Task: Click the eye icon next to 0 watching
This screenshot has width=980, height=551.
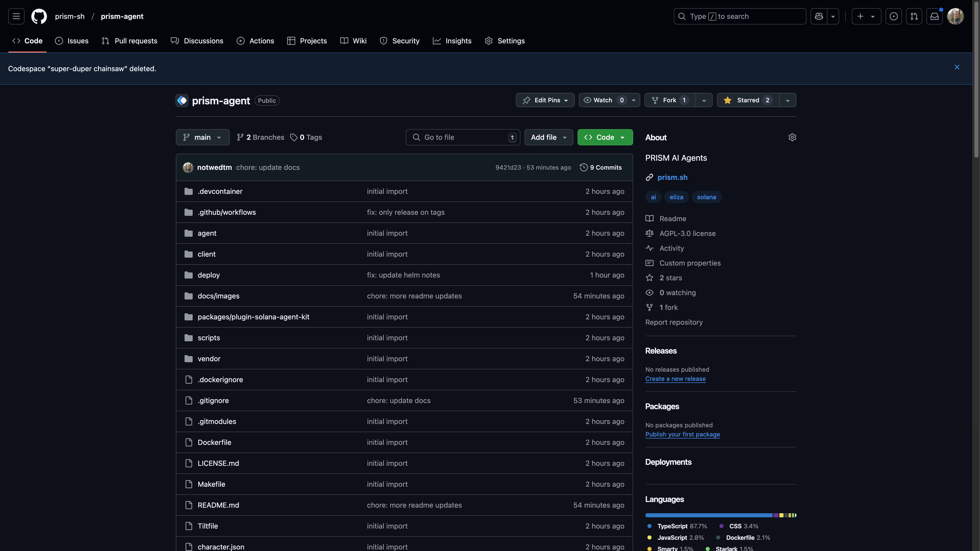Action: point(650,293)
